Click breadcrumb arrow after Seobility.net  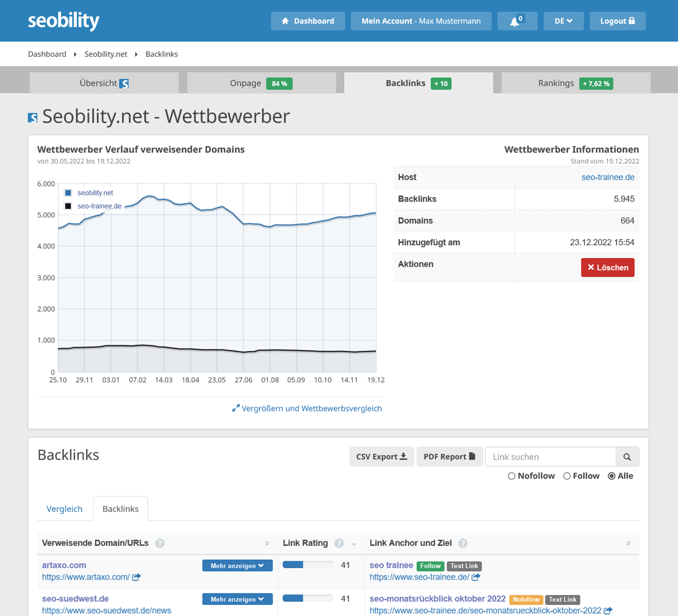click(136, 54)
